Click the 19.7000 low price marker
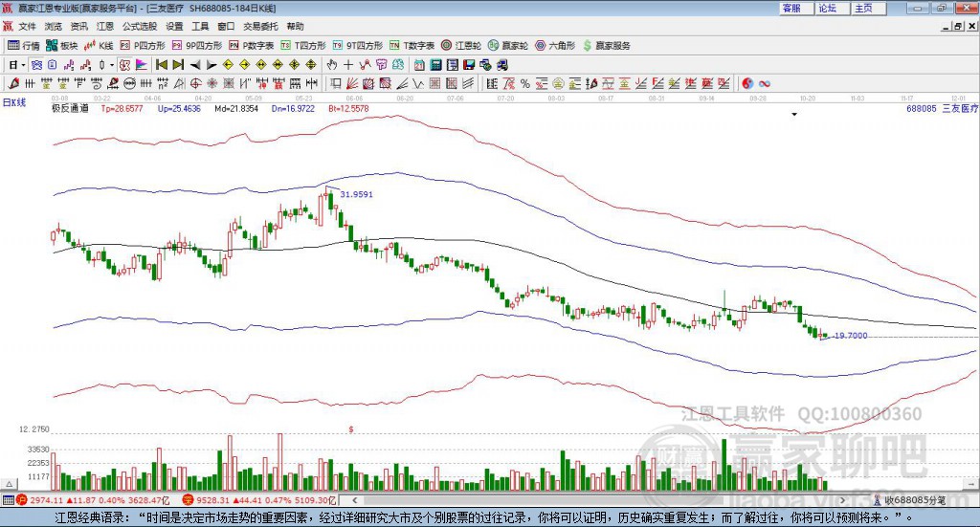The width and height of the screenshot is (980, 527). point(851,336)
